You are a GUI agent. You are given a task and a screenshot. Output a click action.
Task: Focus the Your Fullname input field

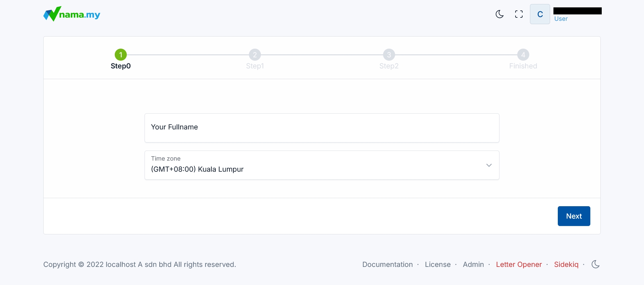coord(322,128)
